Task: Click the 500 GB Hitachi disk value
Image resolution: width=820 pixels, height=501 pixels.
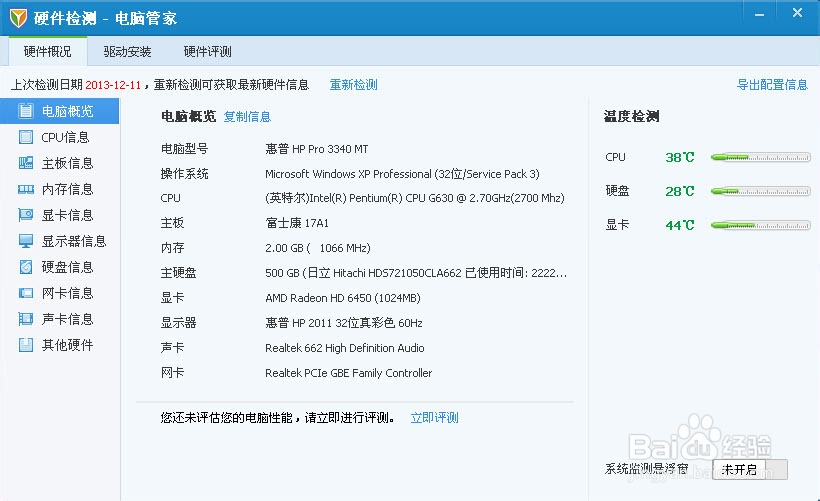Action: click(416, 272)
